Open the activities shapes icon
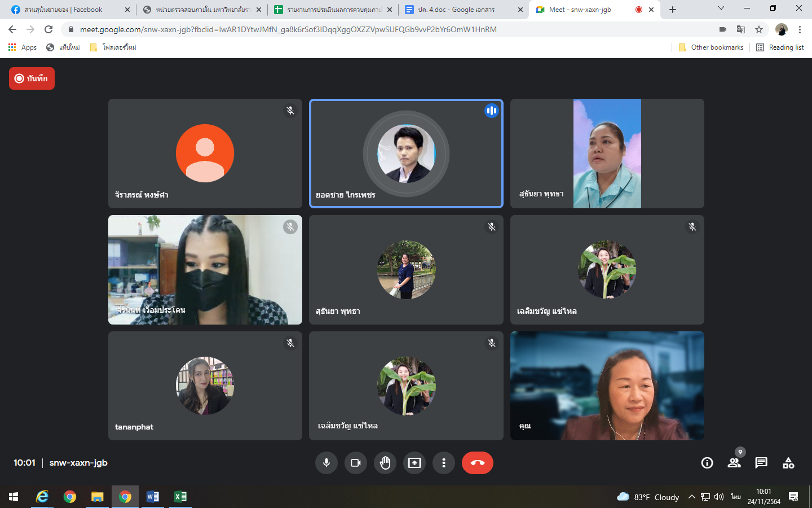Viewport: 812px width, 508px height. [788, 463]
